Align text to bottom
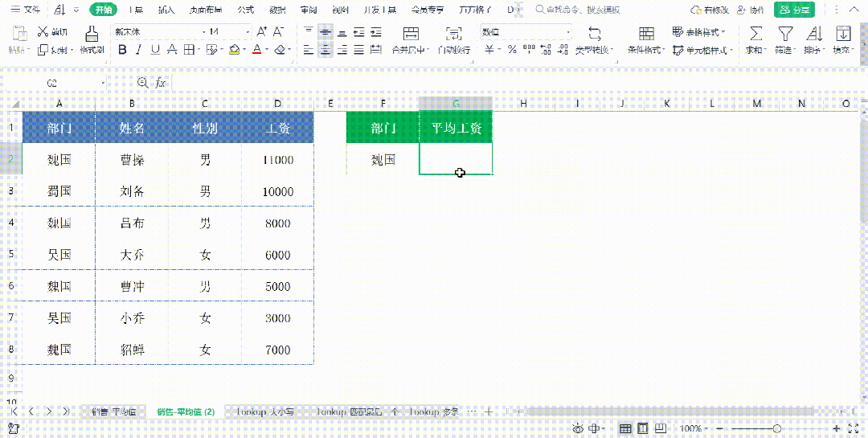868x438 pixels. click(x=342, y=32)
